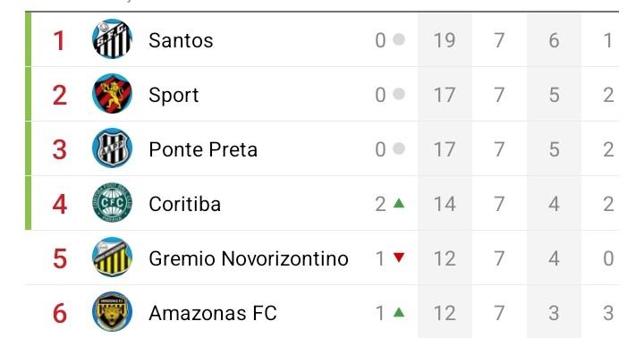Select the Gremio Novorizontino team name
Image resolution: width=644 pixels, height=338 pixels.
249,258
